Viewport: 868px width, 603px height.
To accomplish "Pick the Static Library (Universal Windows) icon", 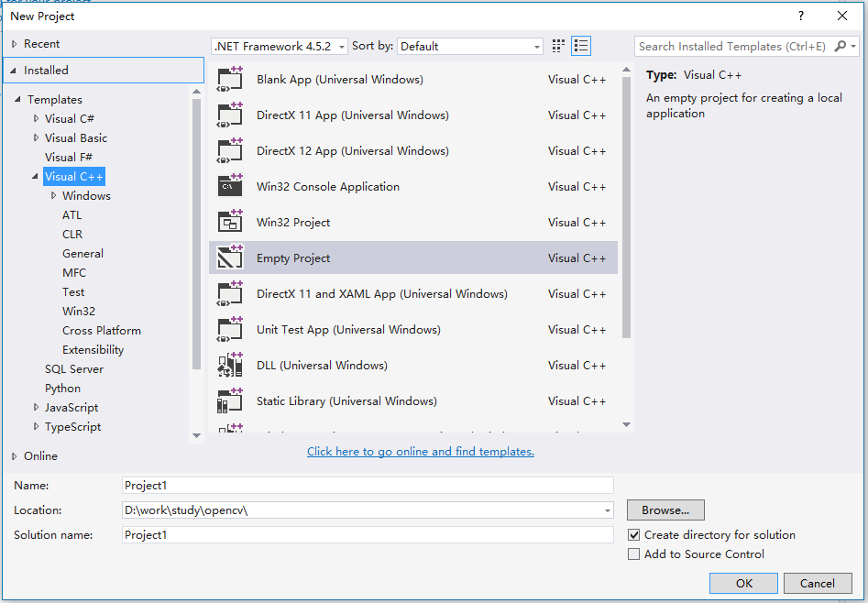I will point(230,400).
